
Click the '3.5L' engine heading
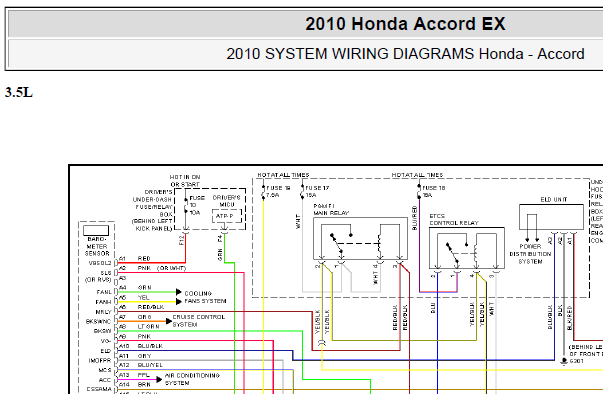pyautogui.click(x=18, y=93)
